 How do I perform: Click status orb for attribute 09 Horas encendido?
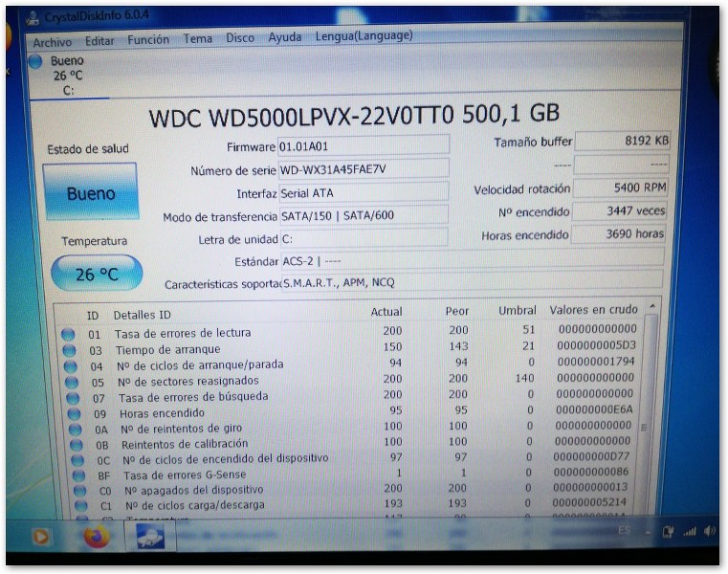[x=70, y=413]
